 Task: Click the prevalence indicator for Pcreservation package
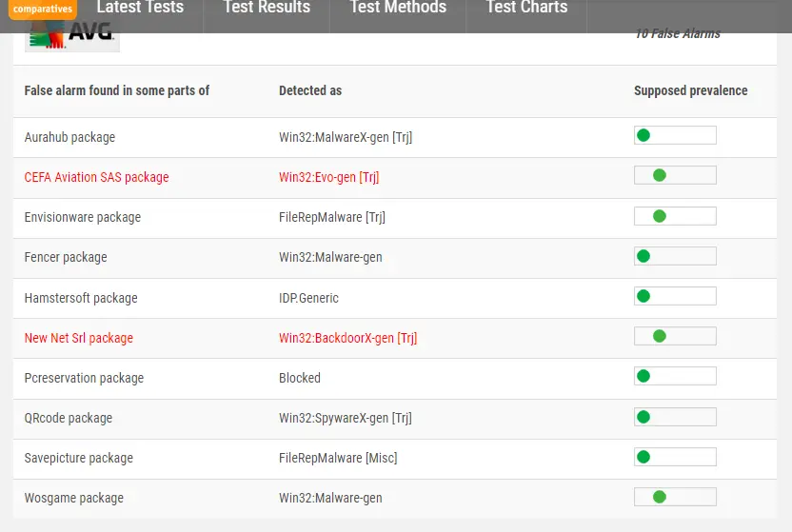tap(675, 376)
